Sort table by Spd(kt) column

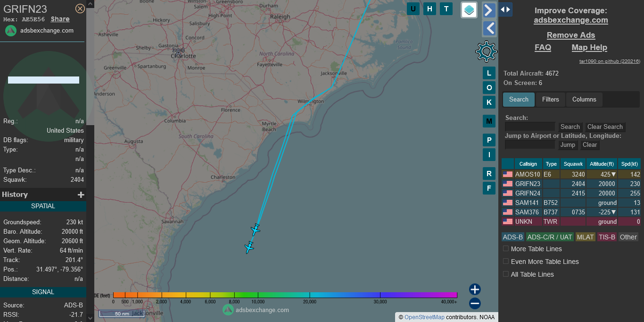click(x=629, y=164)
